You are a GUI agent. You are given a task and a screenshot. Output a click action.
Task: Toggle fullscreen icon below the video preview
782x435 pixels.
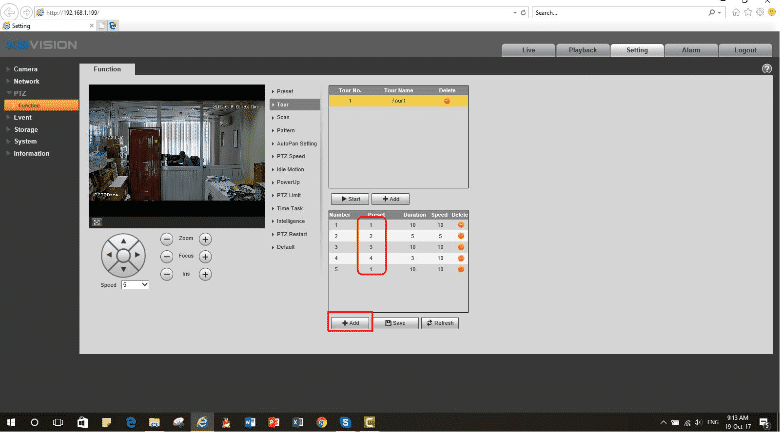pyautogui.click(x=97, y=221)
